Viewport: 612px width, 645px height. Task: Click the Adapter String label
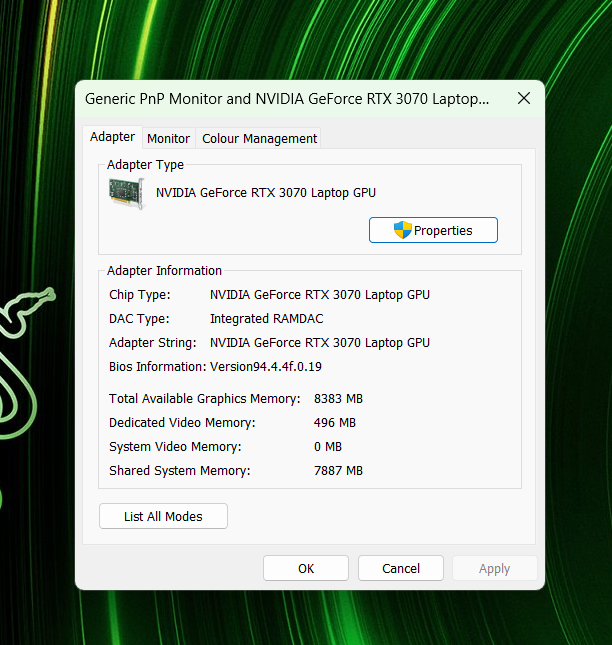pos(153,343)
